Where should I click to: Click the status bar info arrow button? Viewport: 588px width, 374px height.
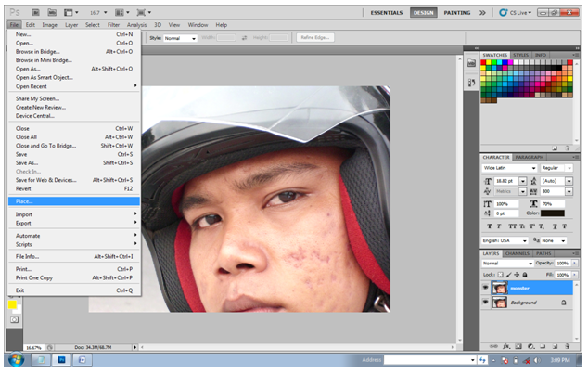point(135,347)
